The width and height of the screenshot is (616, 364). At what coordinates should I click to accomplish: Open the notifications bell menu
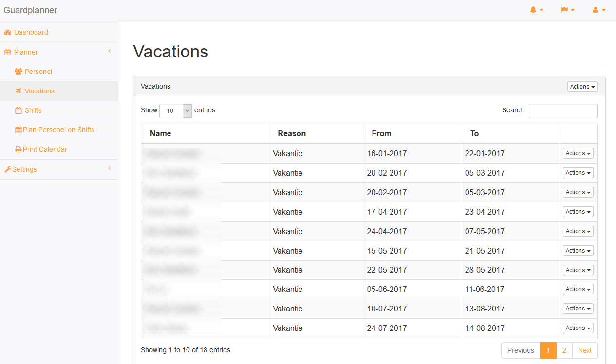(x=536, y=10)
